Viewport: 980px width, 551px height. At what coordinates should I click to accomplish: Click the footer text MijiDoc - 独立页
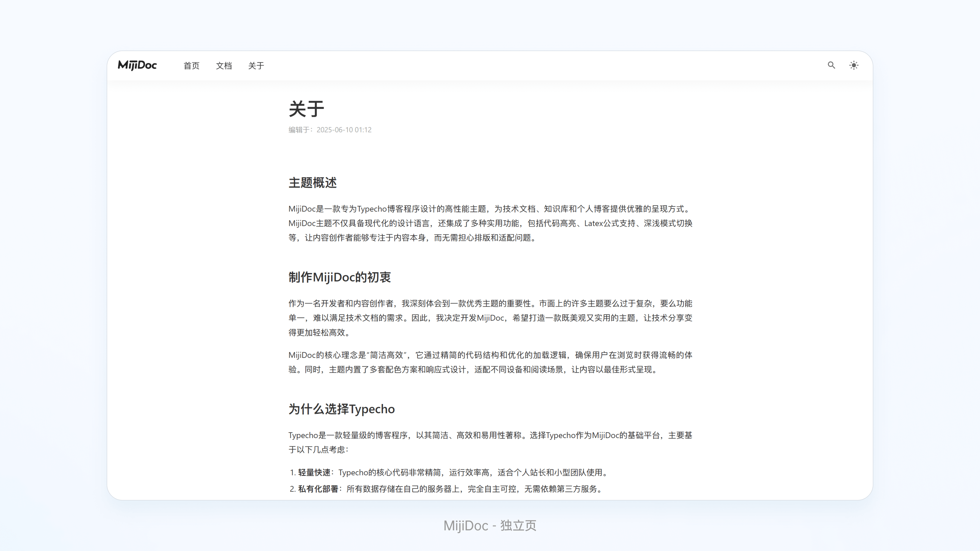click(x=490, y=525)
